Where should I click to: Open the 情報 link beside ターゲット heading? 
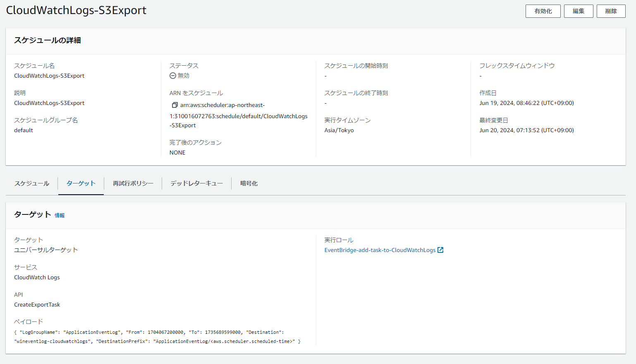coord(60,215)
